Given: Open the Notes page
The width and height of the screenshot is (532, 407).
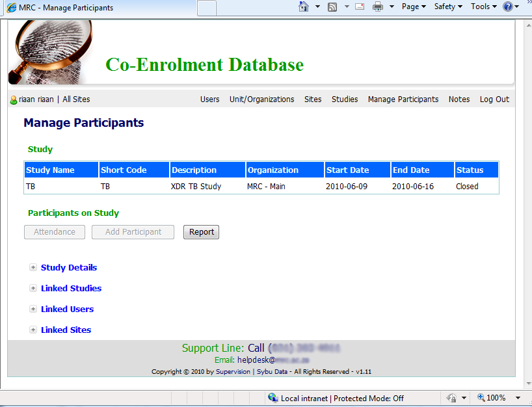Looking at the screenshot, I should tap(459, 99).
